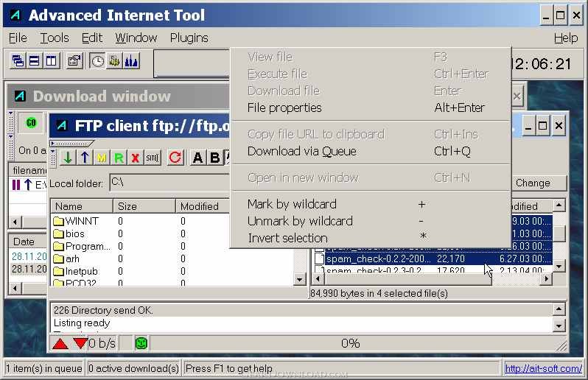The image size is (588, 380).
Task: Click the SITE command icon
Action: pos(153,157)
